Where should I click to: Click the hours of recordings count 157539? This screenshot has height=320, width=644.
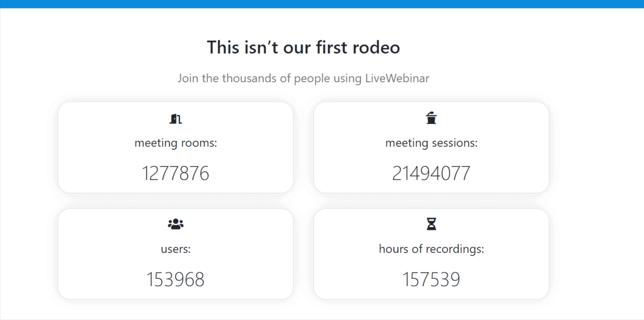click(x=431, y=279)
